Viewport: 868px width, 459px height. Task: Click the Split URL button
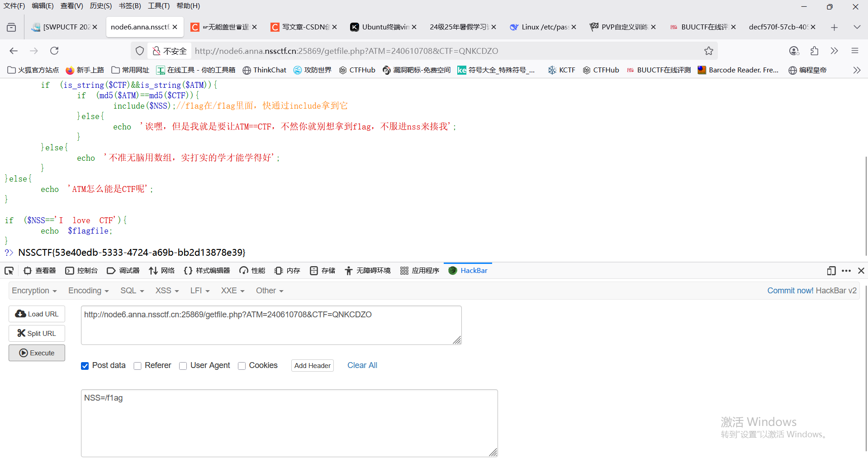click(37, 334)
